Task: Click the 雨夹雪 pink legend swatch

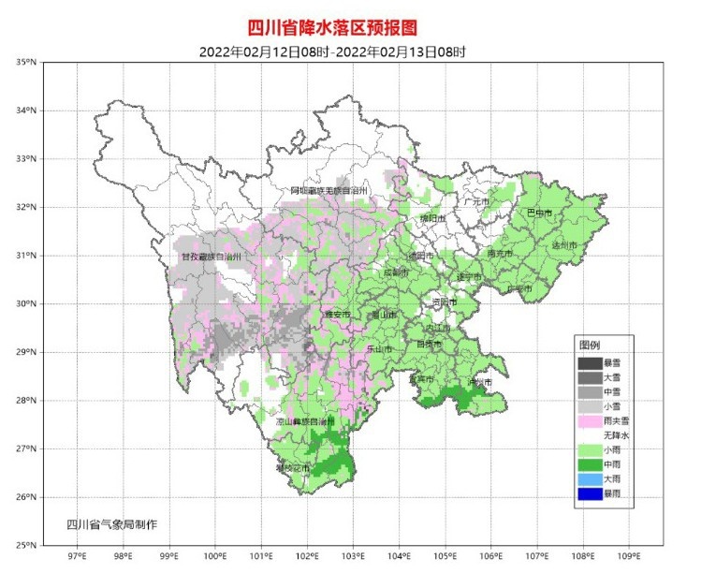Action: (x=590, y=420)
